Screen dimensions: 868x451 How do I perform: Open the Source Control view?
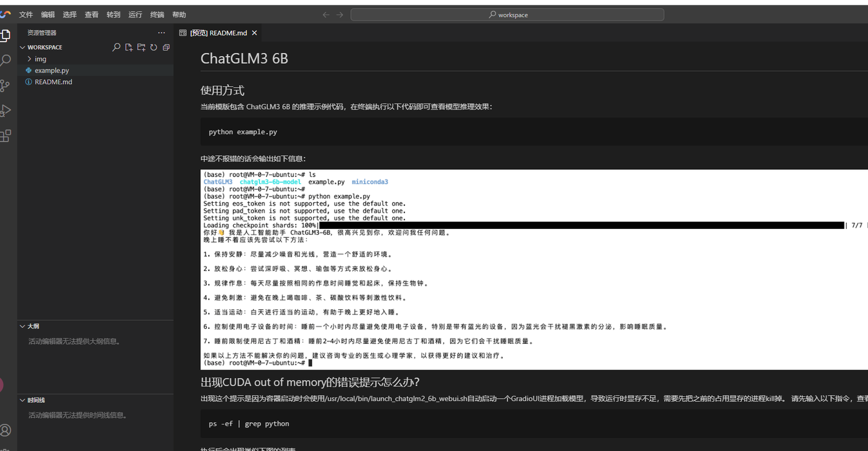6,86
